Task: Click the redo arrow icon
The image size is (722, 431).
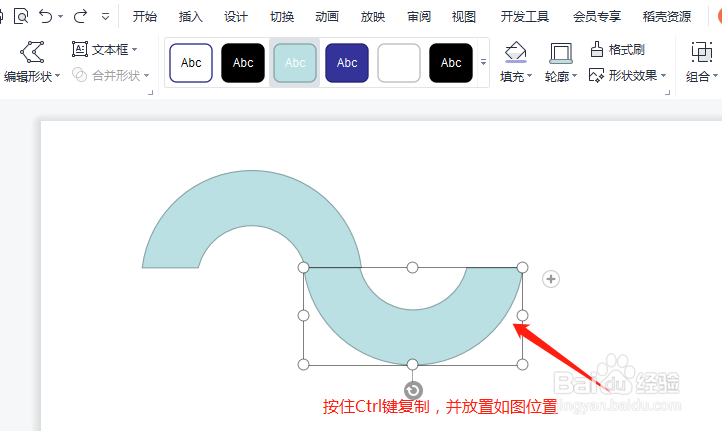Action: point(80,17)
